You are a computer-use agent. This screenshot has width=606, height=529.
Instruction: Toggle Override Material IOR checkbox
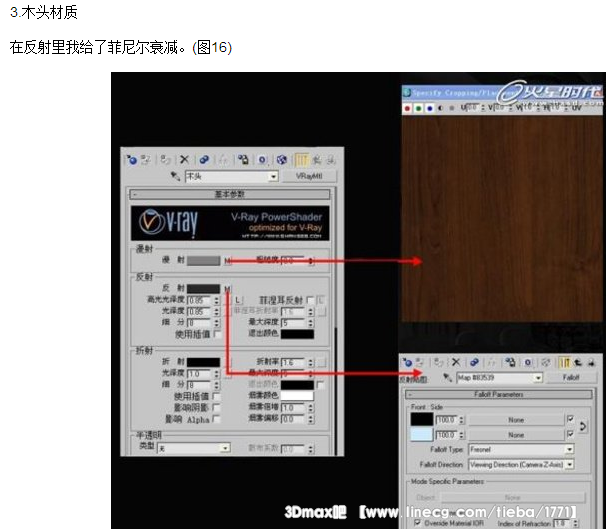coord(417,522)
